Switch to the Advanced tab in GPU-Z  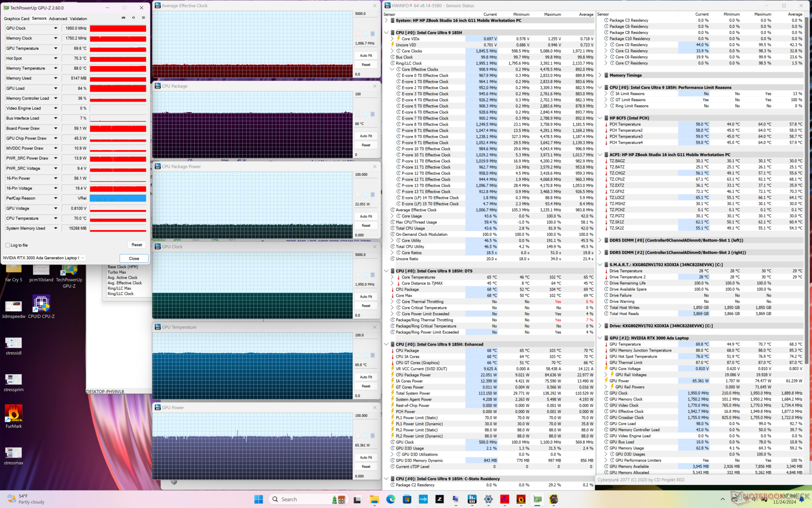click(58, 19)
